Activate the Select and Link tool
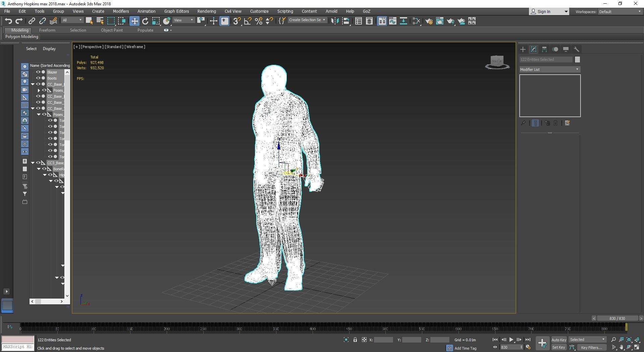 click(32, 21)
